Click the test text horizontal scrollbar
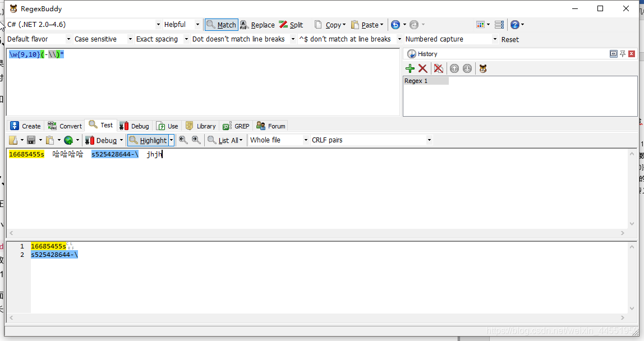The width and height of the screenshot is (644, 341). point(316,233)
